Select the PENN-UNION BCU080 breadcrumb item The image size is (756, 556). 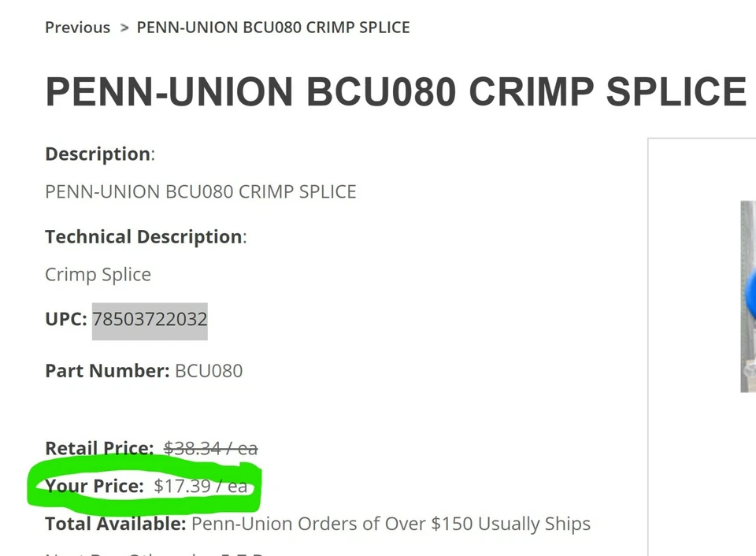click(x=273, y=28)
